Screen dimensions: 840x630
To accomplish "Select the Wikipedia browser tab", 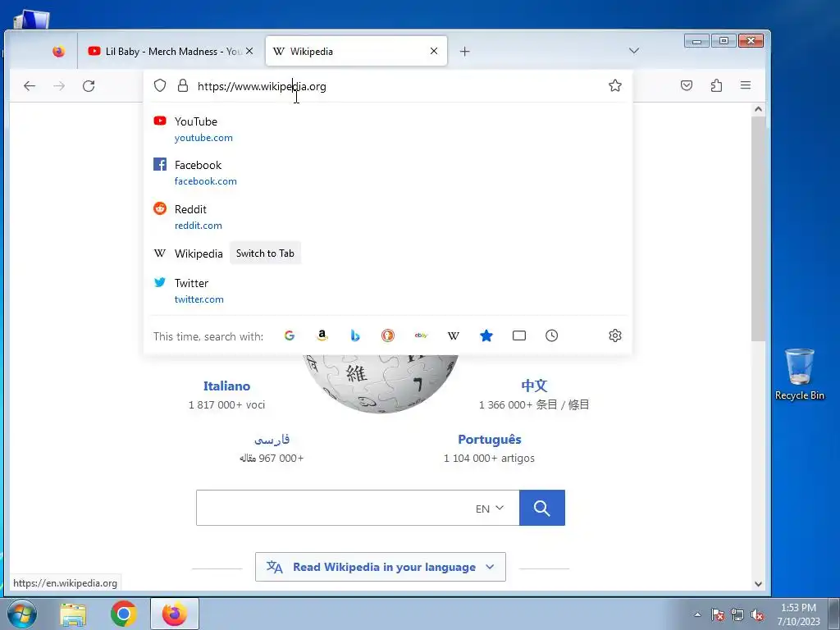I will [356, 51].
